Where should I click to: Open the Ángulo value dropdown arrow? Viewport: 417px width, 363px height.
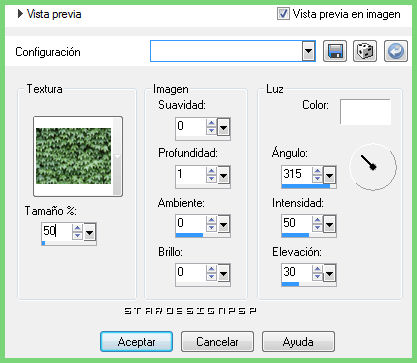click(329, 175)
